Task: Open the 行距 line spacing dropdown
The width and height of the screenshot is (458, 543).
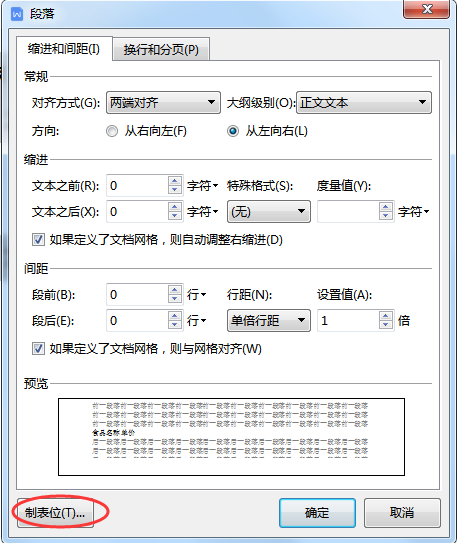Action: click(269, 321)
